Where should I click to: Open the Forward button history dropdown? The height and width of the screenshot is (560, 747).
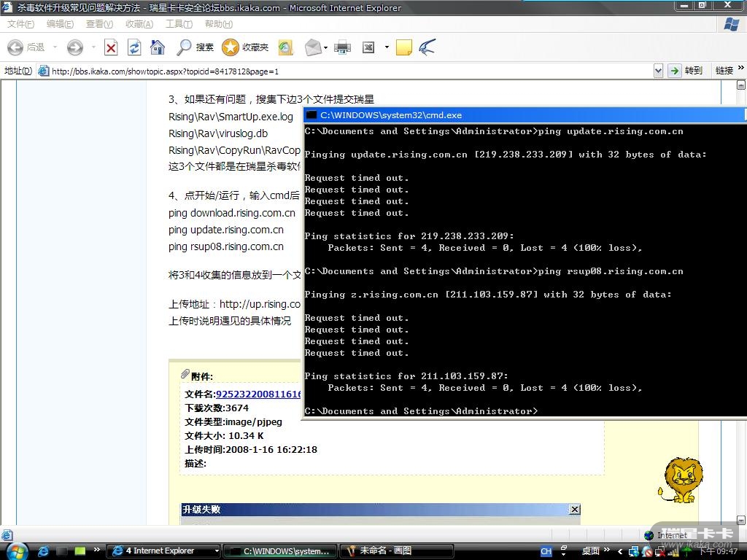[x=93, y=47]
